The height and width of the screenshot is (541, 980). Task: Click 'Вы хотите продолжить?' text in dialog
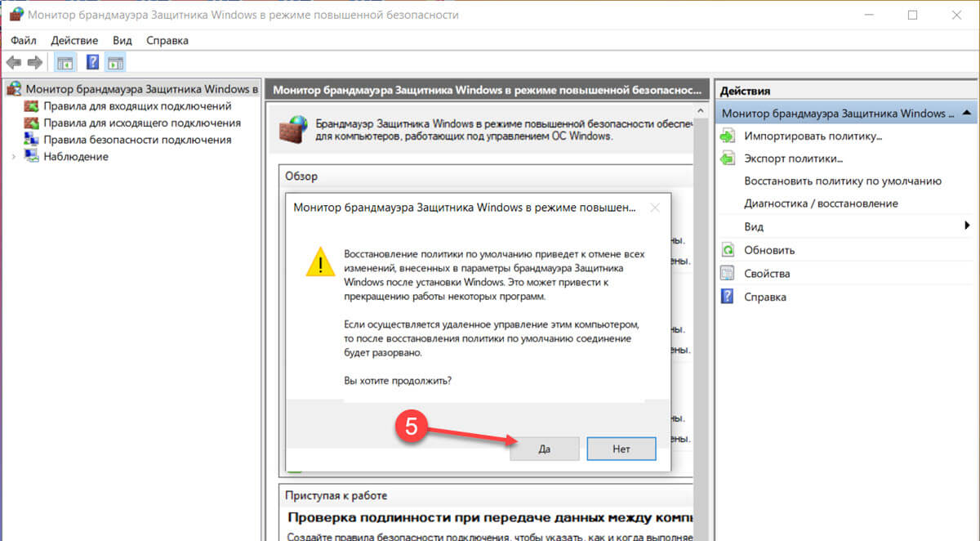click(x=398, y=381)
